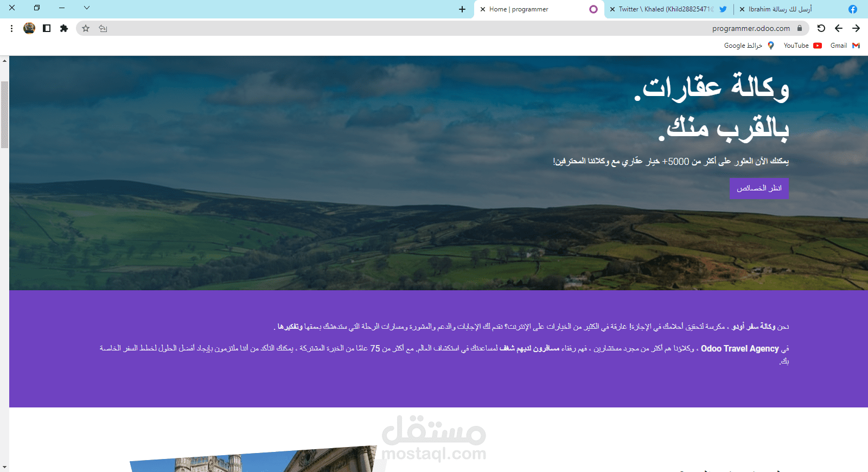
Task: Click the vertical scrollbar thumb
Action: coord(4,114)
